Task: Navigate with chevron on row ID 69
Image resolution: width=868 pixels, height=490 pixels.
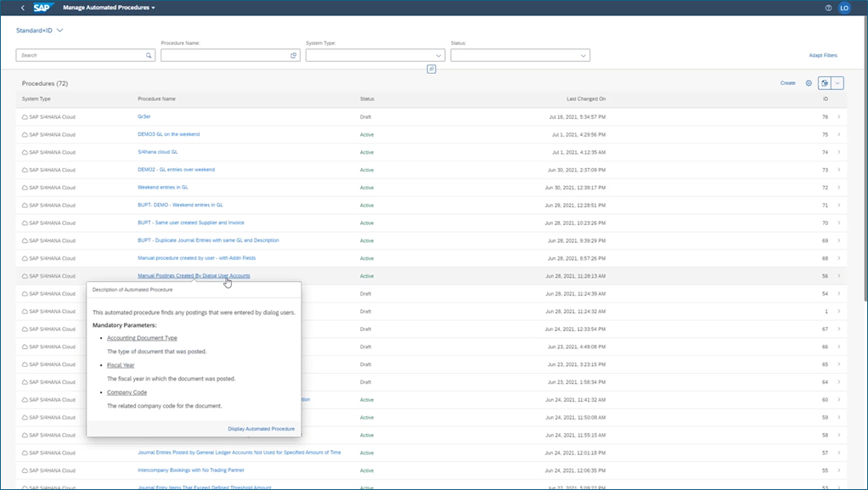Action: pos(838,240)
